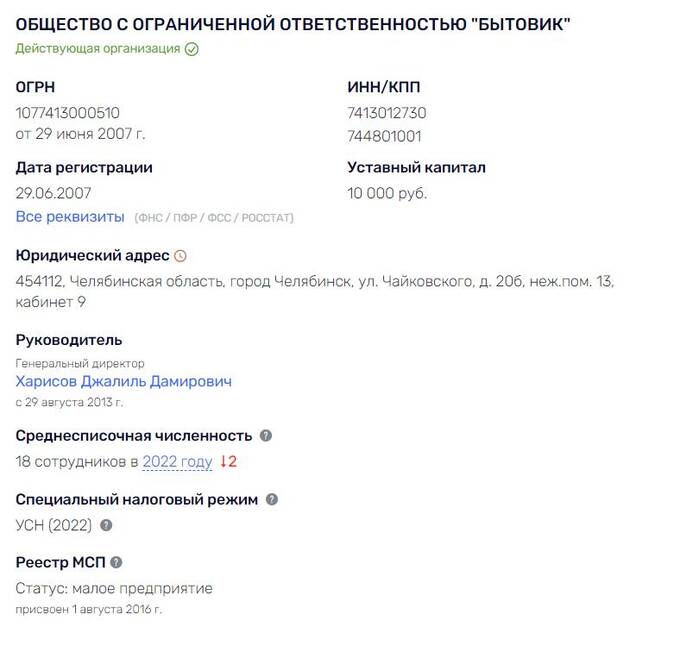Click the ФНС / ПФР / ФСС / РОССТАТ caption
The image size is (680, 646).
click(x=214, y=218)
